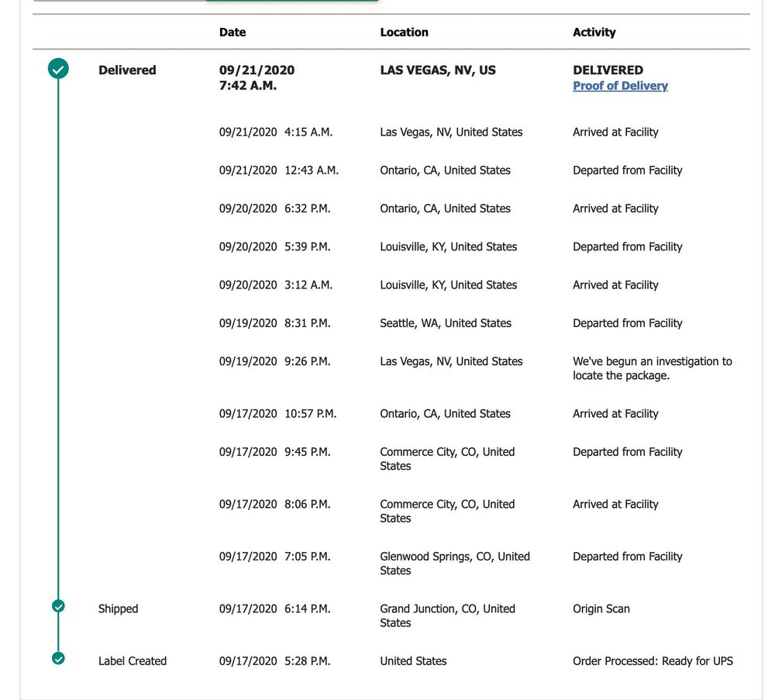Click the Label Created checkmark icon

click(58, 658)
